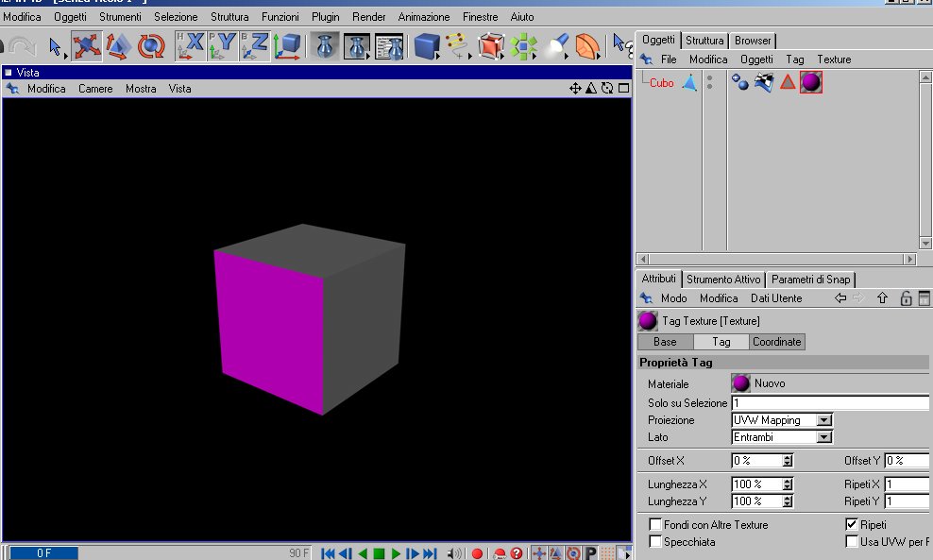Open the Lato dropdown
933x560 pixels.
782,437
